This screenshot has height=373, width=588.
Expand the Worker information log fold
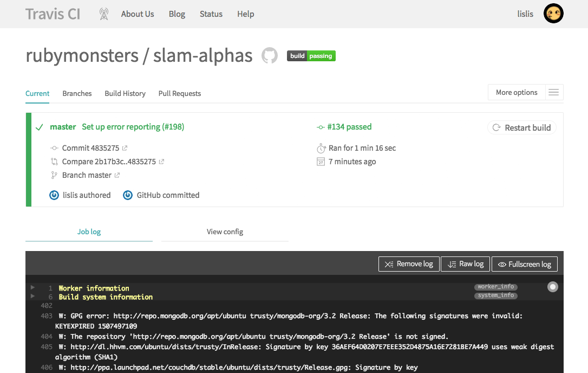tap(32, 287)
